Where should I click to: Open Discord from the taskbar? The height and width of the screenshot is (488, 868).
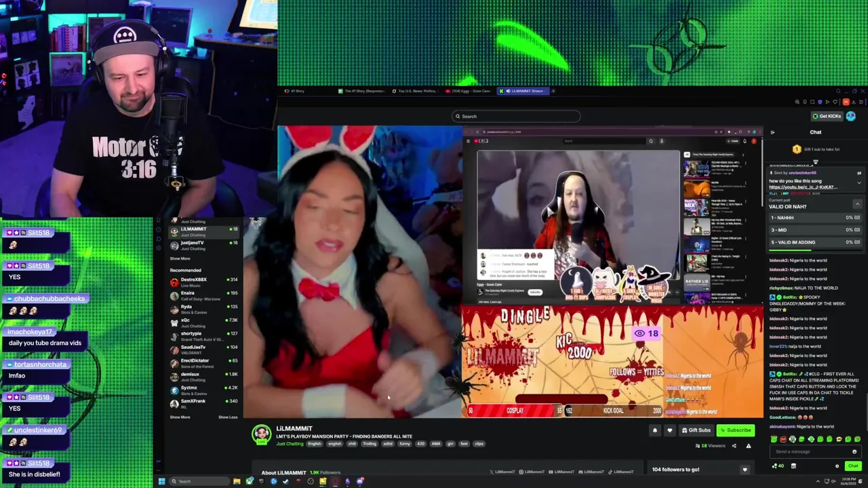(x=360, y=481)
